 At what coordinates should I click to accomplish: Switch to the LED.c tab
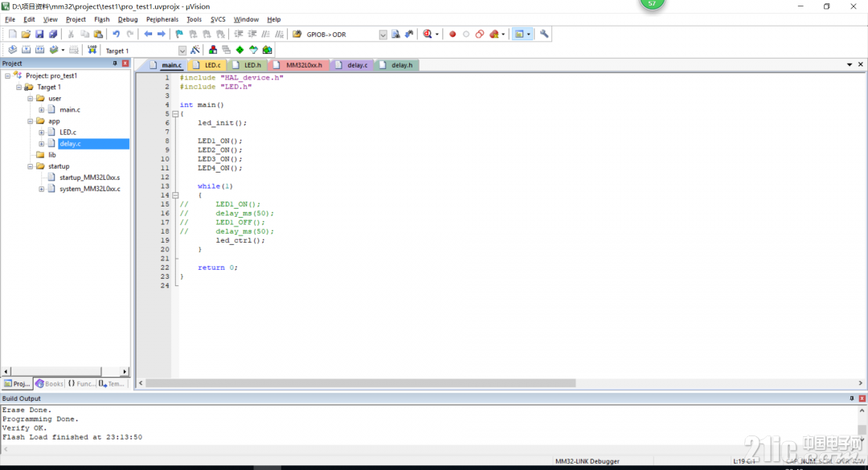coord(207,65)
